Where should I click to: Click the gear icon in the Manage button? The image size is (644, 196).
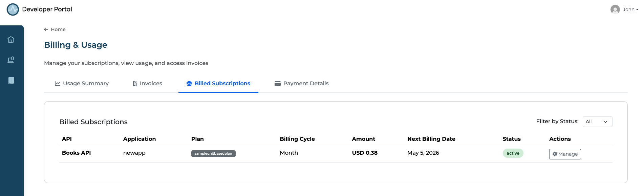pyautogui.click(x=555, y=154)
